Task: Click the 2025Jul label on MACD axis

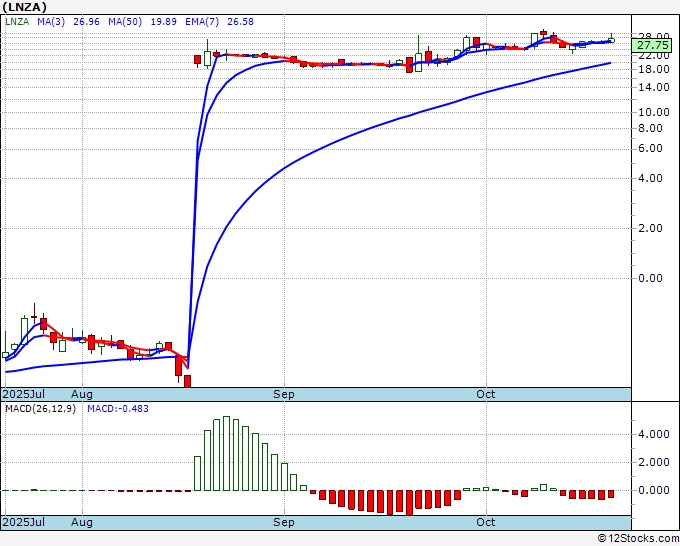Action: click(24, 522)
